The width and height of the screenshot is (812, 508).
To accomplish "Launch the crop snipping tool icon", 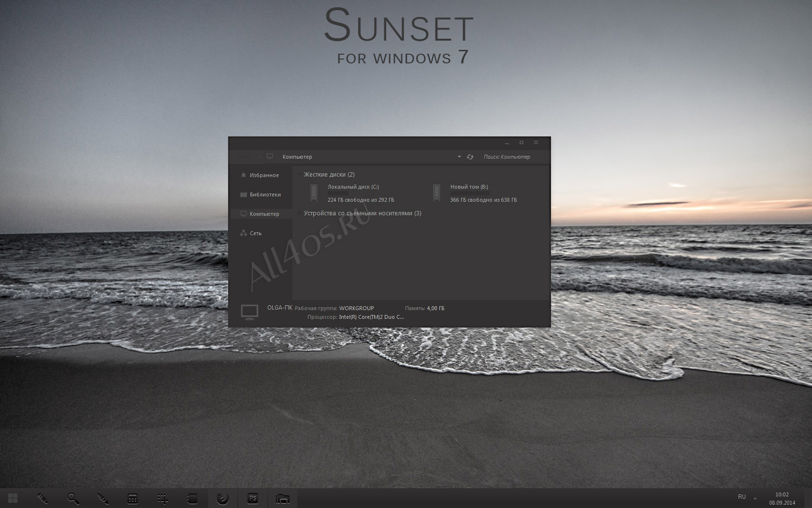I will (x=162, y=498).
